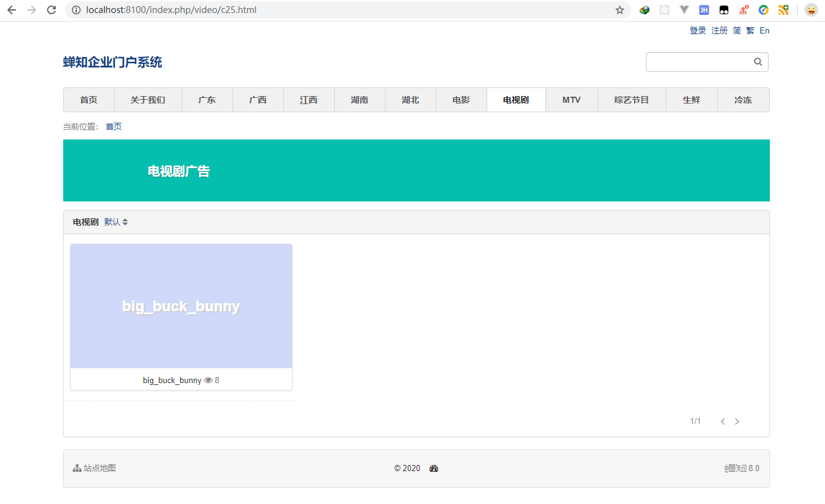Select the 湖南 navigation tab
This screenshot has width=825, height=504.
[360, 100]
